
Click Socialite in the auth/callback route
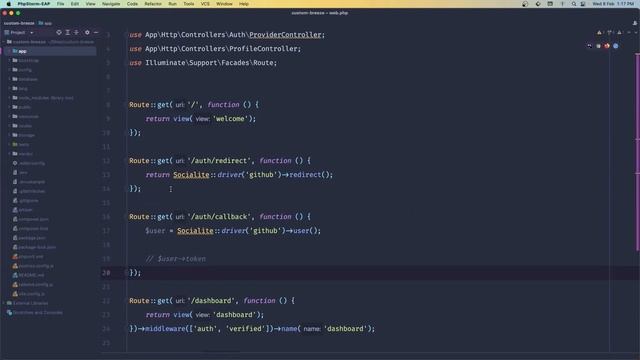(195, 231)
